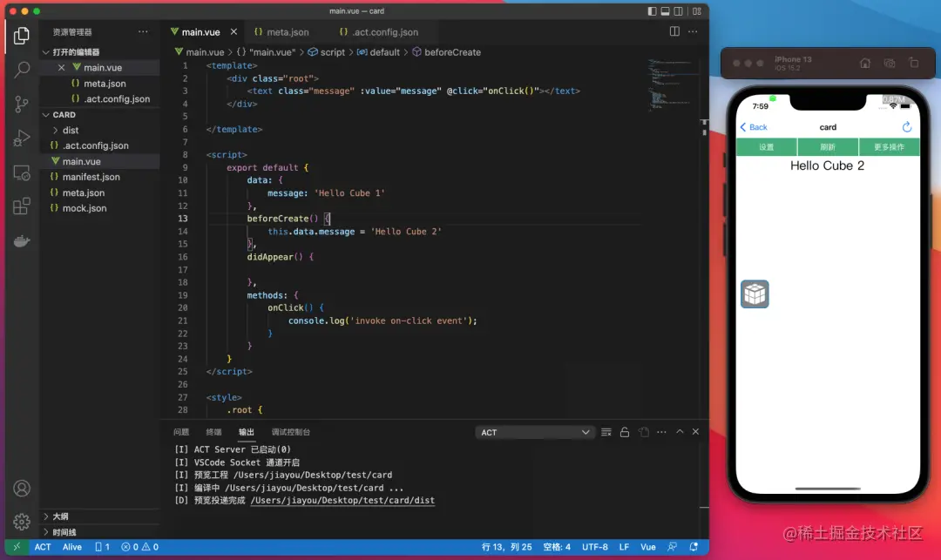
Task: Open panel more actions ellipsis
Action: click(661, 432)
